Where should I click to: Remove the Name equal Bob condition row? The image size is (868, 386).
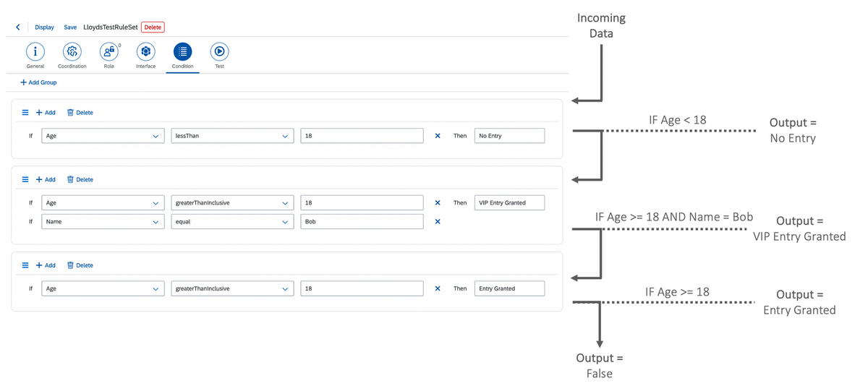point(438,222)
